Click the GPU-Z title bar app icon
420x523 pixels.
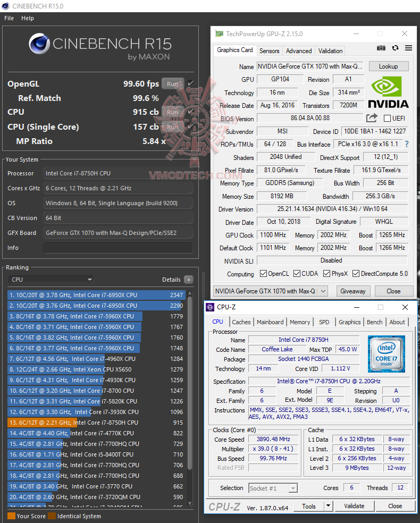(x=219, y=33)
